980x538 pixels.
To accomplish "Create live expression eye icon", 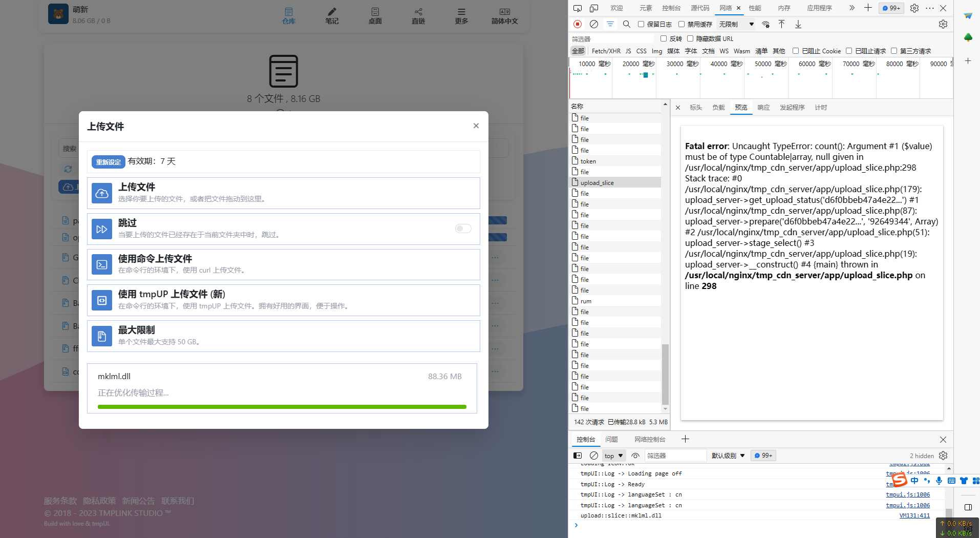I will [x=635, y=456].
